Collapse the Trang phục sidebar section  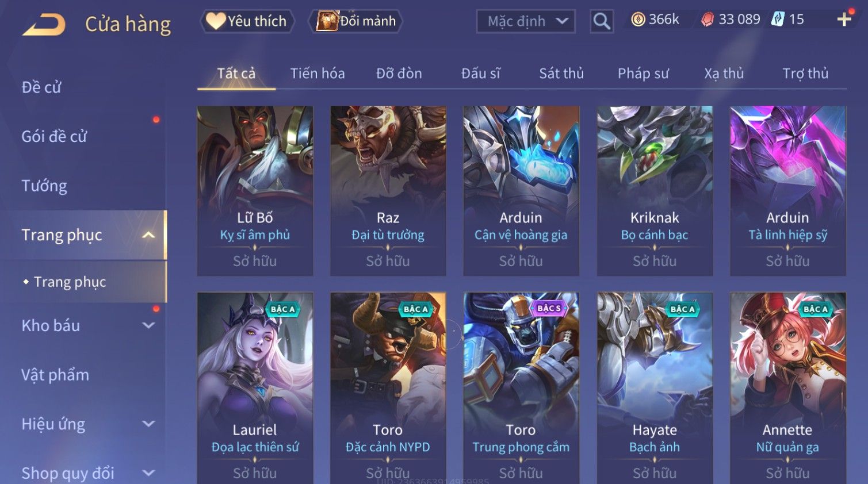[x=148, y=235]
